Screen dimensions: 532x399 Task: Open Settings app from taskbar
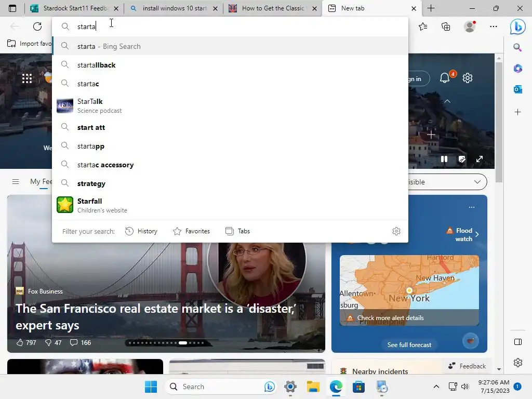290,387
